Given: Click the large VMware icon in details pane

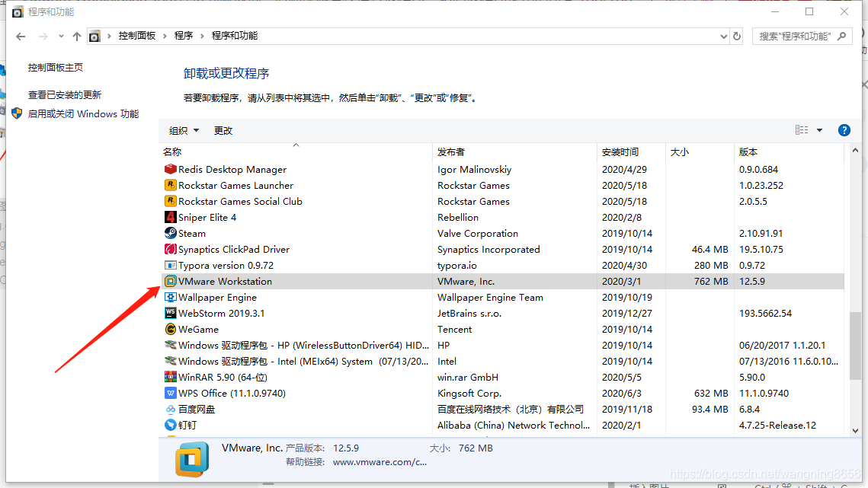Looking at the screenshot, I should pyautogui.click(x=192, y=458).
